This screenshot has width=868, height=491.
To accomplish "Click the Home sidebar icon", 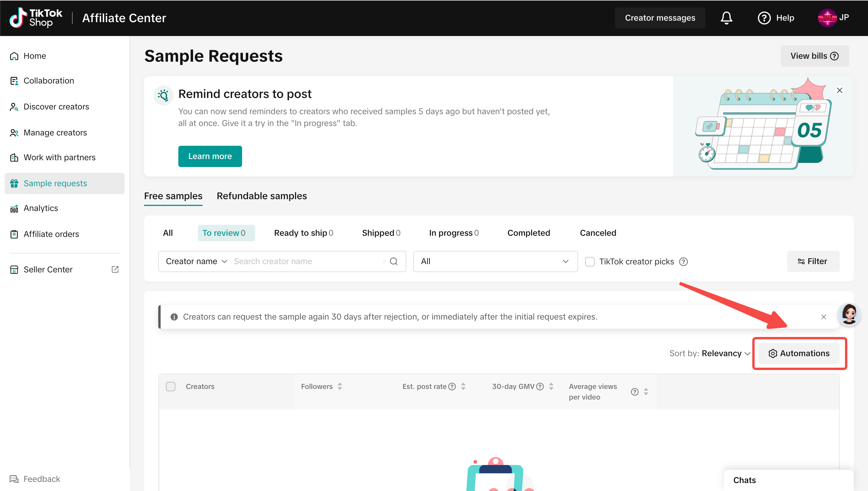I will (x=14, y=56).
